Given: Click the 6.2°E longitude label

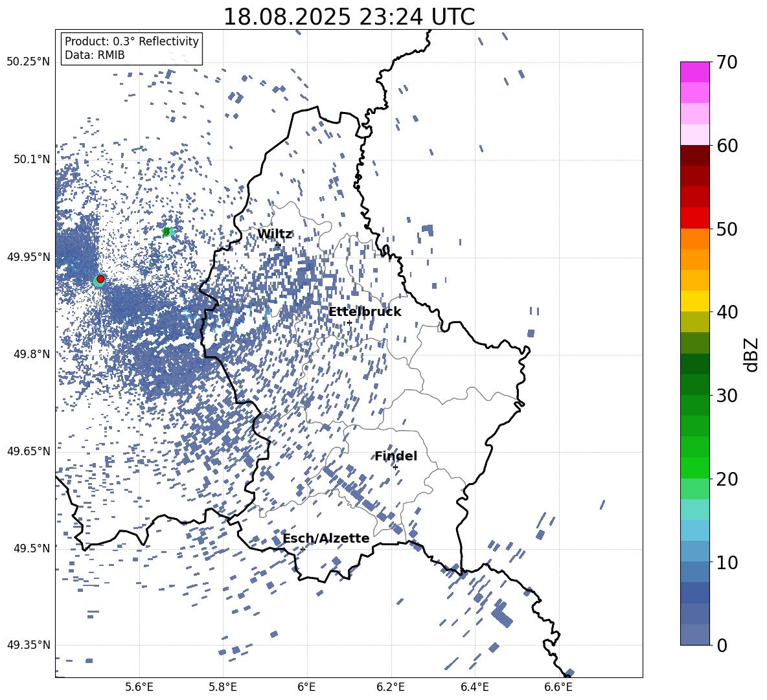Looking at the screenshot, I should pyautogui.click(x=391, y=687).
